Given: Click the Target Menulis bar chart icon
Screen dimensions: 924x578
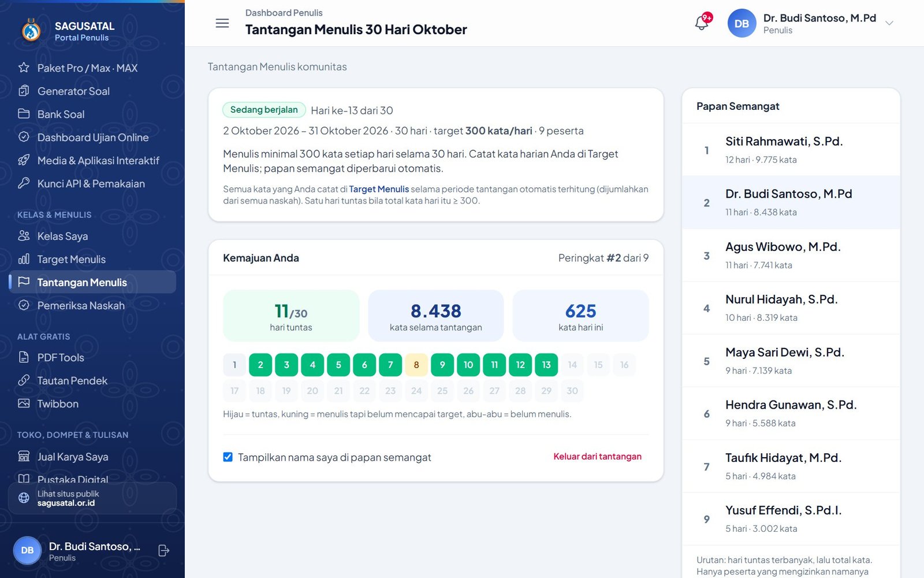Looking at the screenshot, I should [24, 259].
